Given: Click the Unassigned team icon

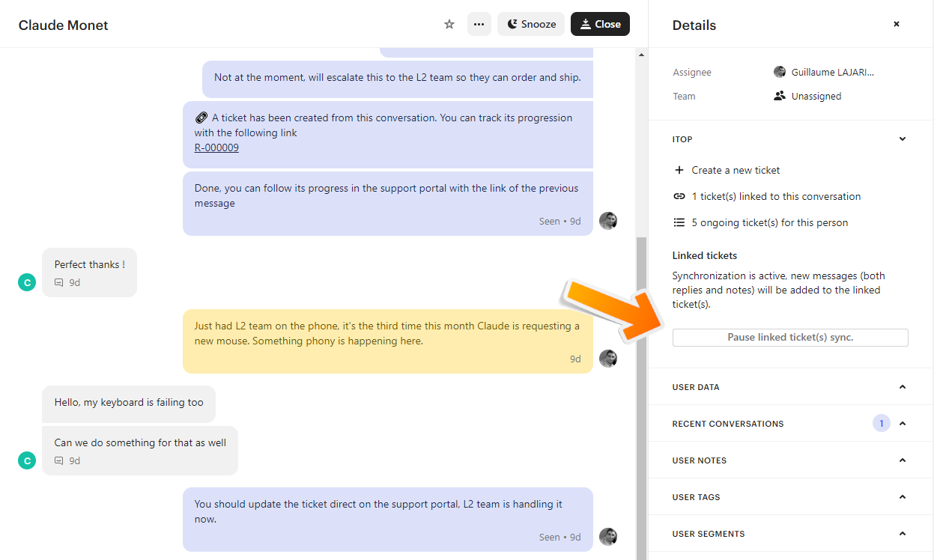Looking at the screenshot, I should (x=780, y=96).
